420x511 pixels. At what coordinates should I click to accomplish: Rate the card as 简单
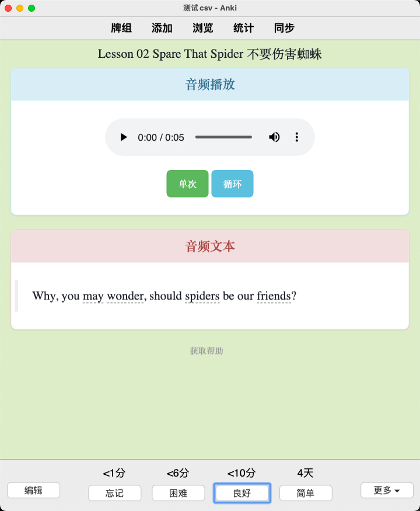tap(306, 493)
